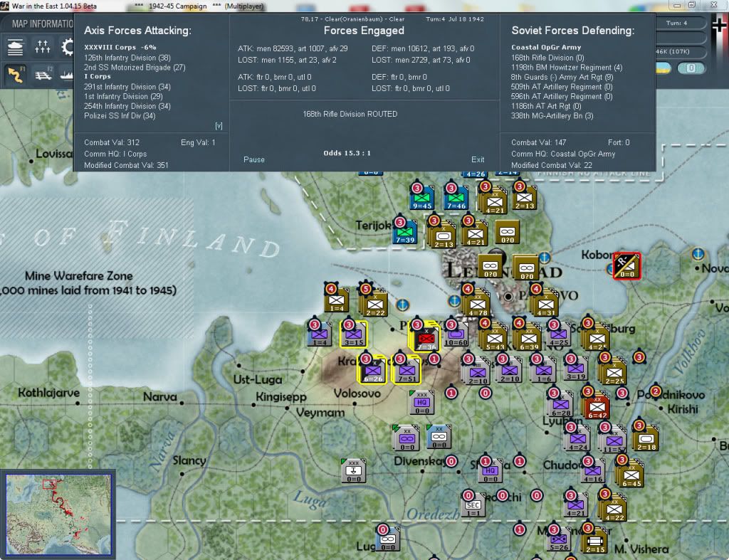
Task: Select the Soviet stack labeled 2=25
Action: coord(614,371)
